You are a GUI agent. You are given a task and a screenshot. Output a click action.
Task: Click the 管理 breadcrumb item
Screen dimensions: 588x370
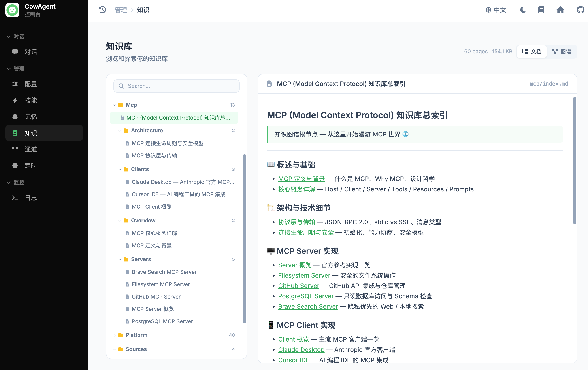pos(121,10)
